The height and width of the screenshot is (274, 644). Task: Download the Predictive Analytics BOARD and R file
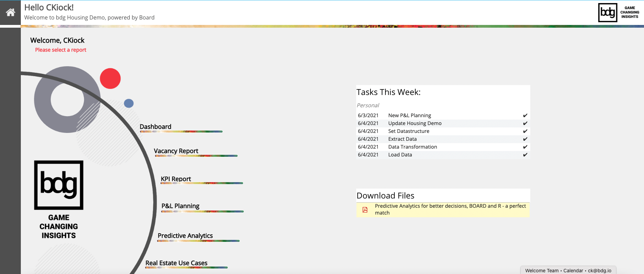[x=450, y=209]
